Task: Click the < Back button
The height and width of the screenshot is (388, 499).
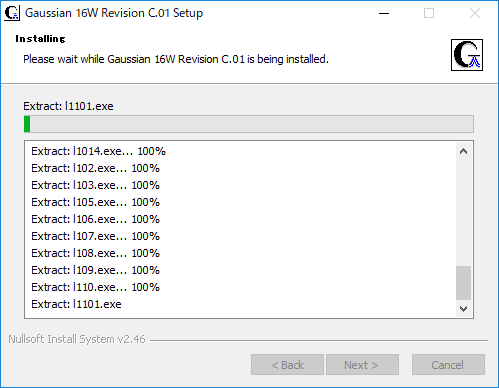Action: [287, 365]
